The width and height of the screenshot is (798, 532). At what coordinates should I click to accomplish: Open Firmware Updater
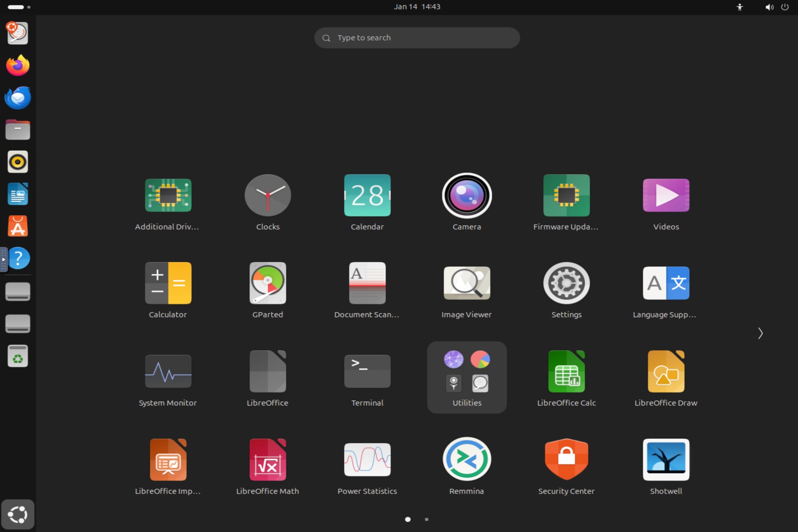click(566, 203)
